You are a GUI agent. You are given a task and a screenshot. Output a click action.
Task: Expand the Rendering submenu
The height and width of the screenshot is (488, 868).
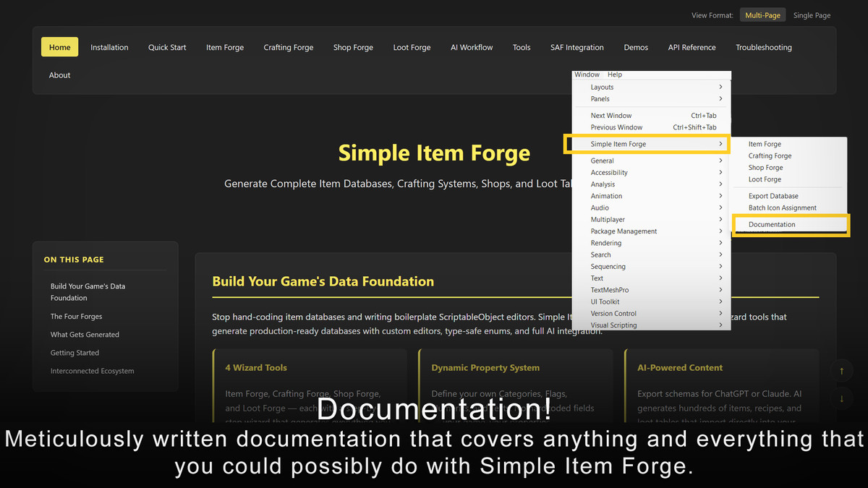coord(605,242)
